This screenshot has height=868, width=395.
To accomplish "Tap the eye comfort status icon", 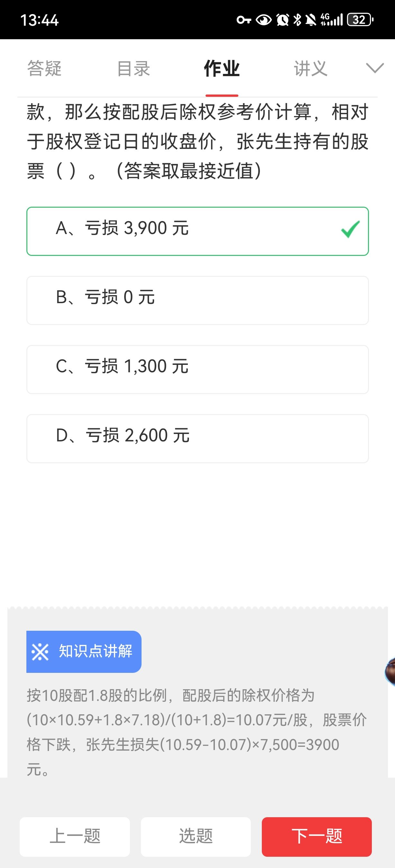I will [x=263, y=20].
